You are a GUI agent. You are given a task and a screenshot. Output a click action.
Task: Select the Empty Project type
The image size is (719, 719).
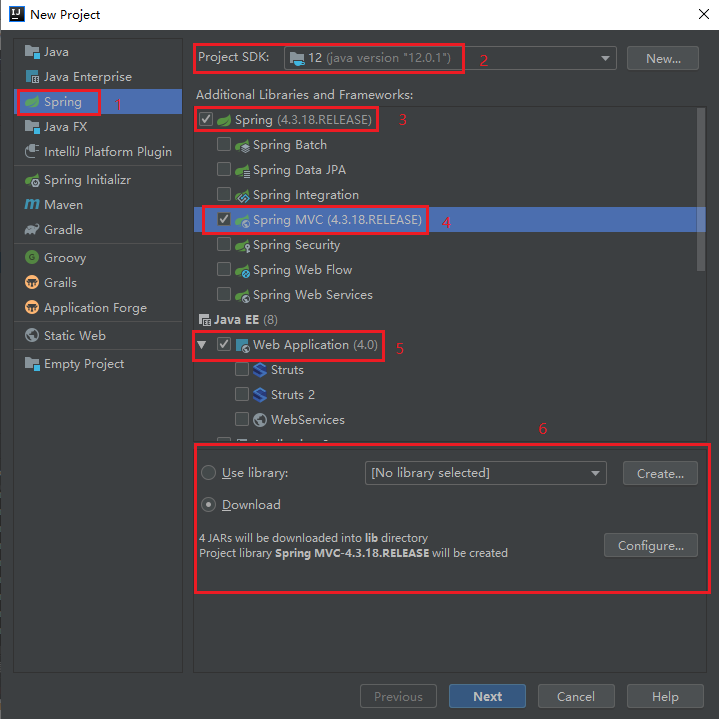tap(98, 364)
